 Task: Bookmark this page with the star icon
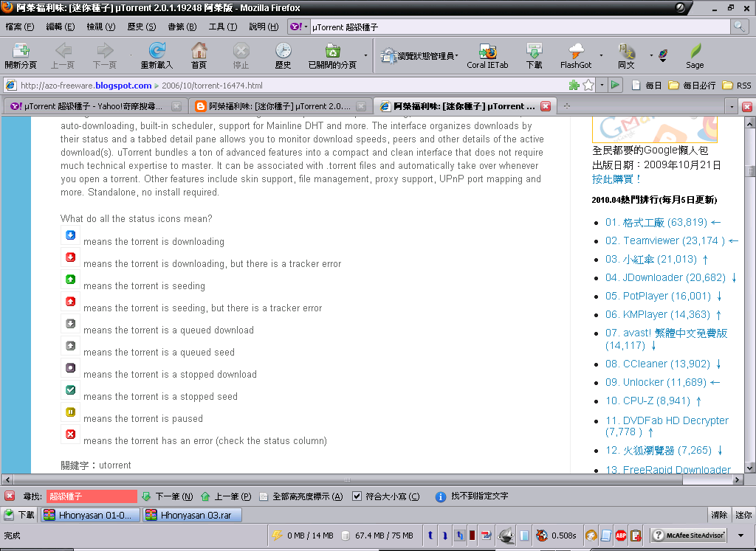tap(588, 86)
